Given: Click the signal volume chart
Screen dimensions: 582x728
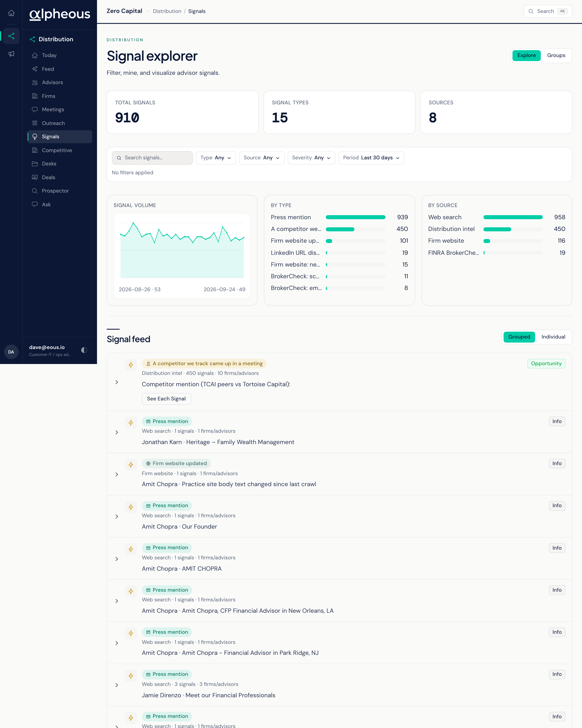Looking at the screenshot, I should pyautogui.click(x=182, y=250).
